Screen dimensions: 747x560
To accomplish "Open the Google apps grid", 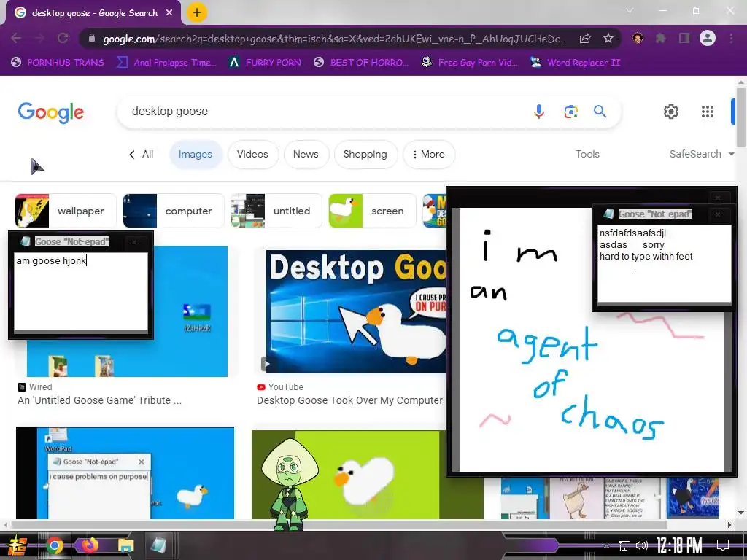I will 708,112.
